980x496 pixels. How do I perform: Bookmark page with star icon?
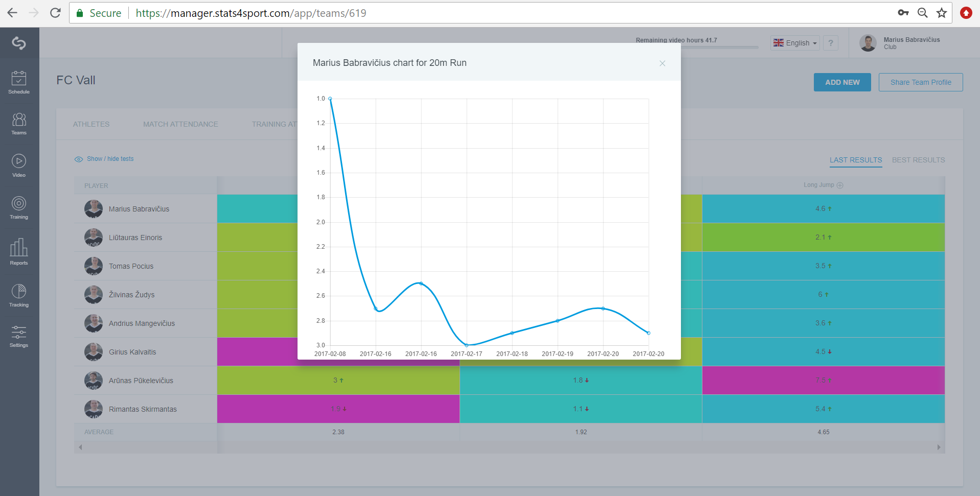pyautogui.click(x=942, y=13)
